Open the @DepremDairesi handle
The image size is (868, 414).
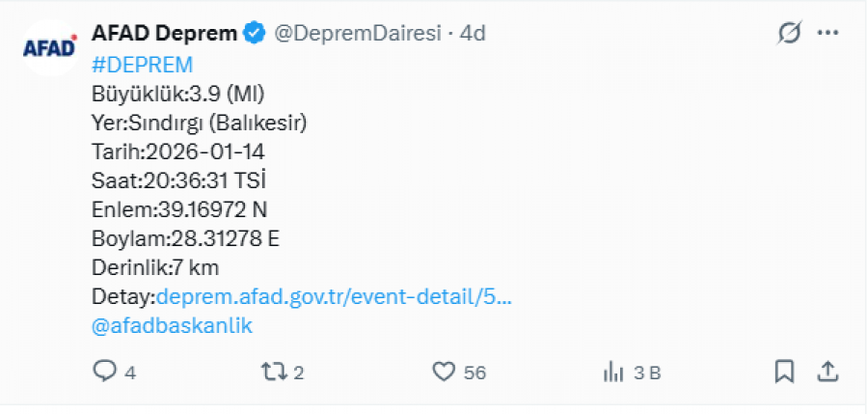tap(357, 34)
